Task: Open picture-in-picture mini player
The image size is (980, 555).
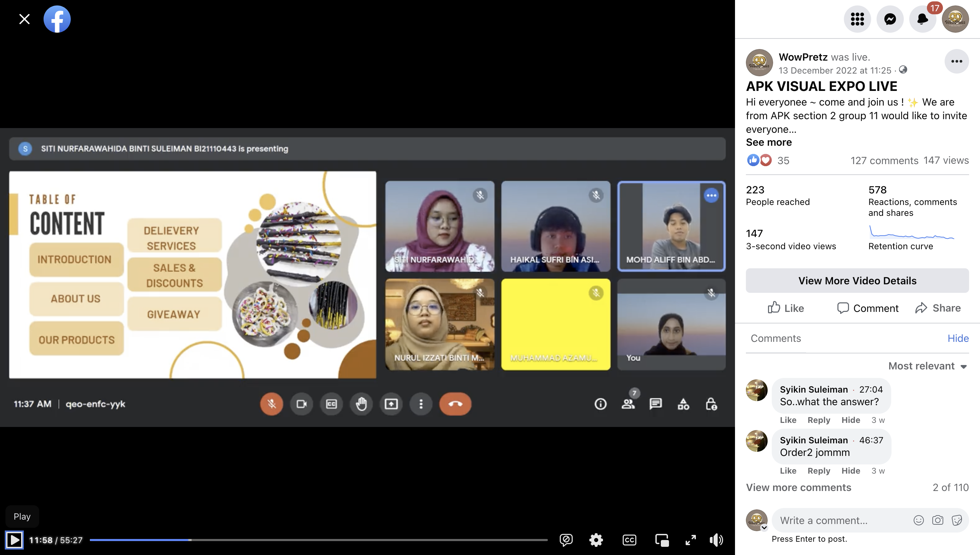Action: click(661, 540)
